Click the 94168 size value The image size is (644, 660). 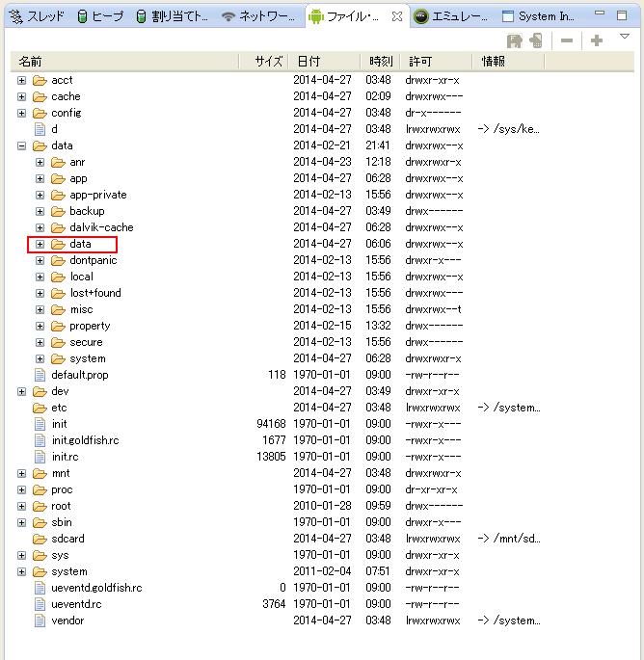pos(271,424)
